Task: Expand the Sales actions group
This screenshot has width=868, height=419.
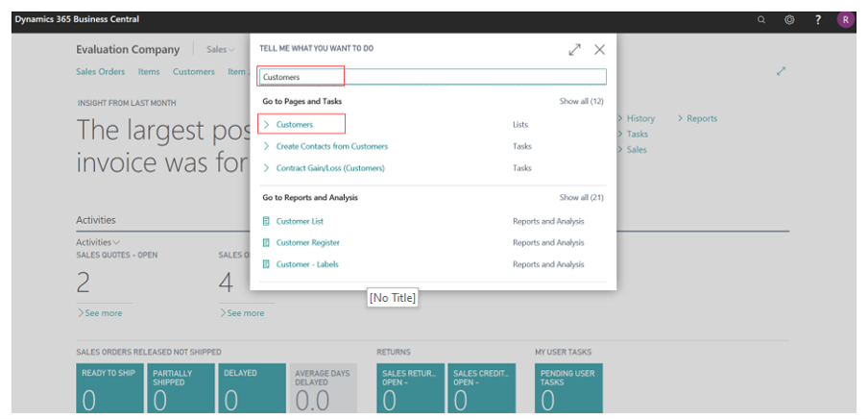Action: 633,150
